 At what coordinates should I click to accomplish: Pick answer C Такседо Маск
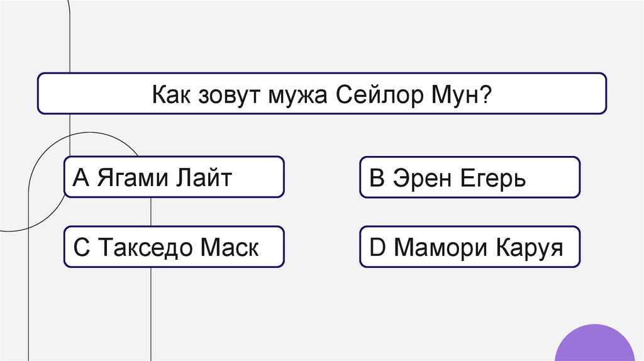coord(174,248)
